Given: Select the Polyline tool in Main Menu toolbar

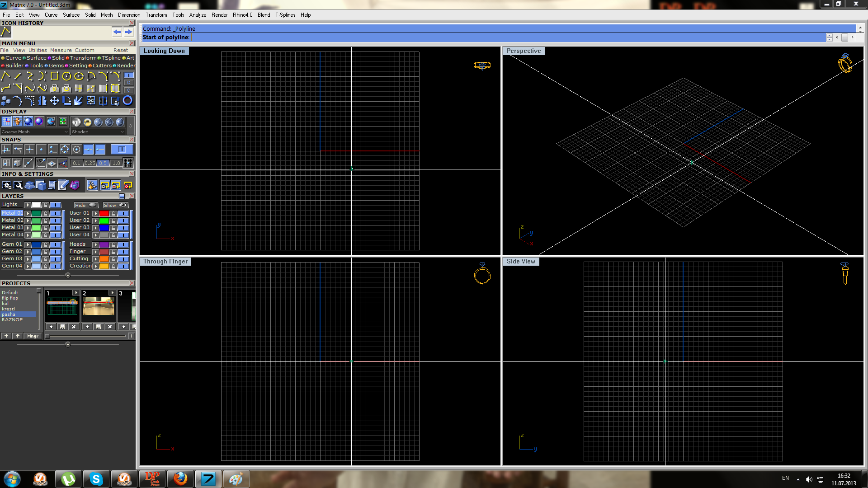Looking at the screenshot, I should click(5, 76).
